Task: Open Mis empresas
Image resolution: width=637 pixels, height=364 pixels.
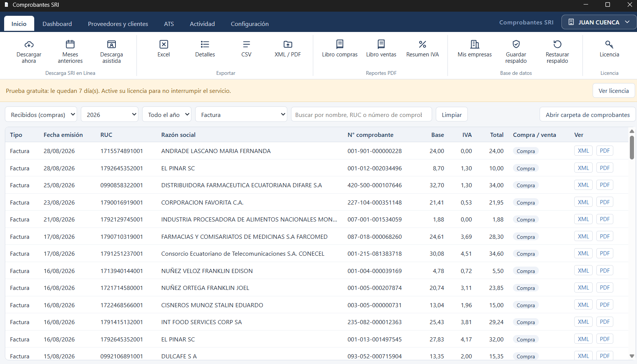Action: [x=475, y=49]
